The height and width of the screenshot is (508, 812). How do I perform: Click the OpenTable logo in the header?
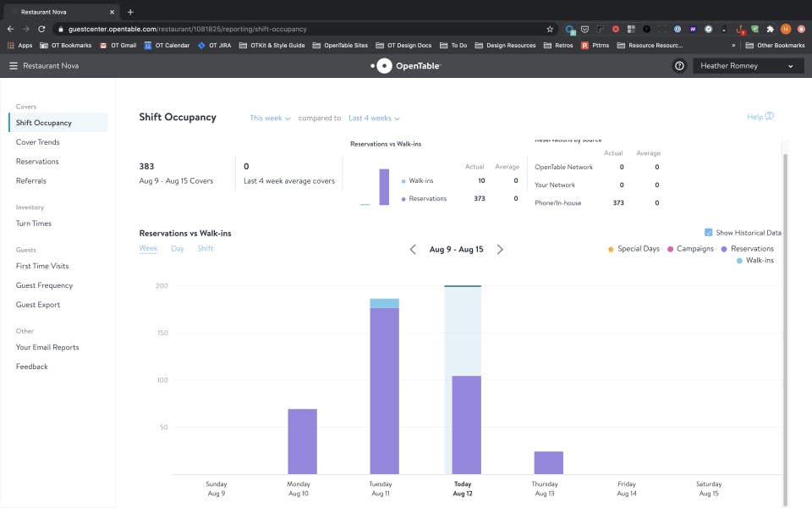click(x=406, y=64)
